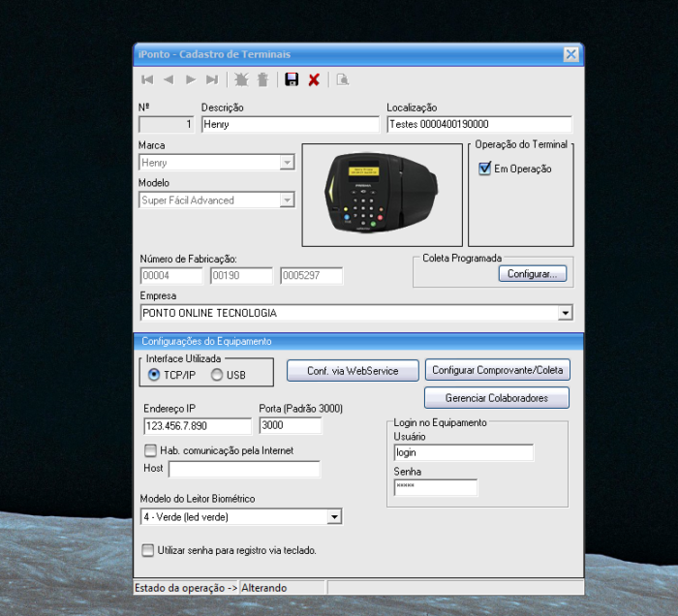
Task: Click the next record arrow
Action: (x=191, y=79)
